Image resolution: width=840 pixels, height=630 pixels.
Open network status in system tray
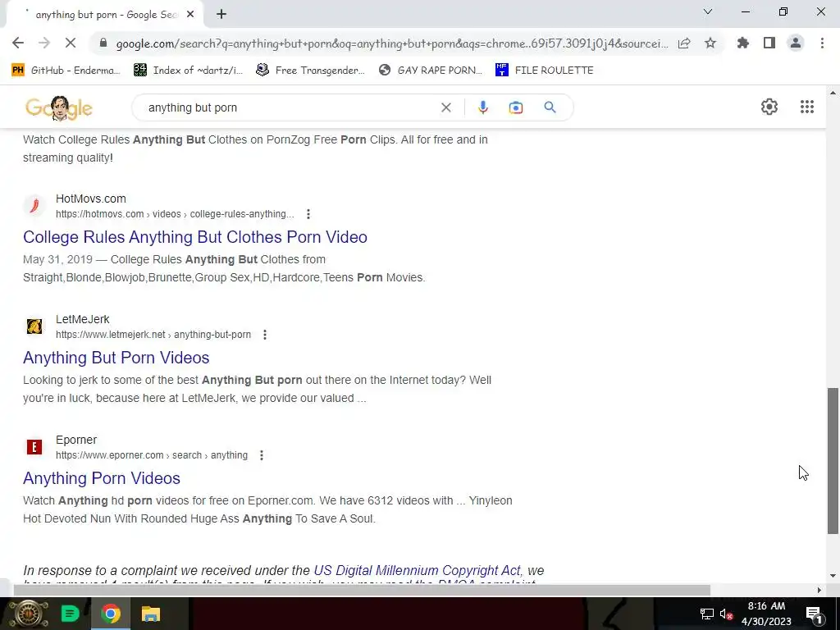tap(707, 614)
